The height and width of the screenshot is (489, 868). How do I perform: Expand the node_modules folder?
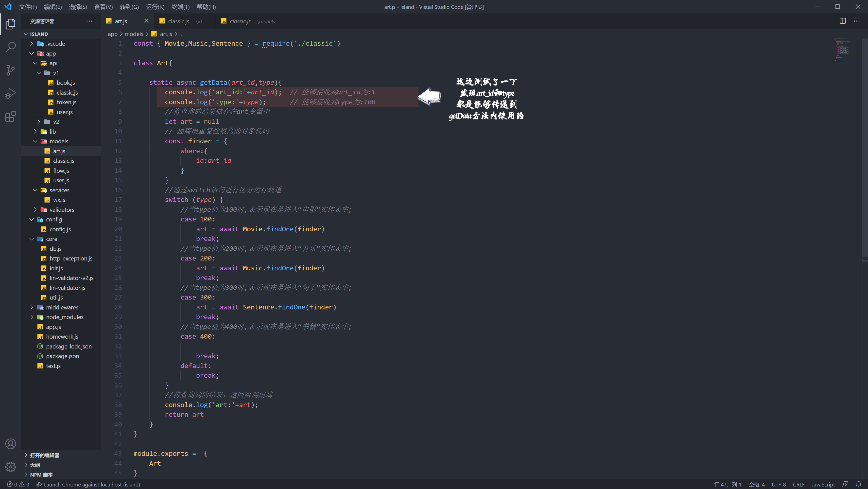pyautogui.click(x=64, y=317)
